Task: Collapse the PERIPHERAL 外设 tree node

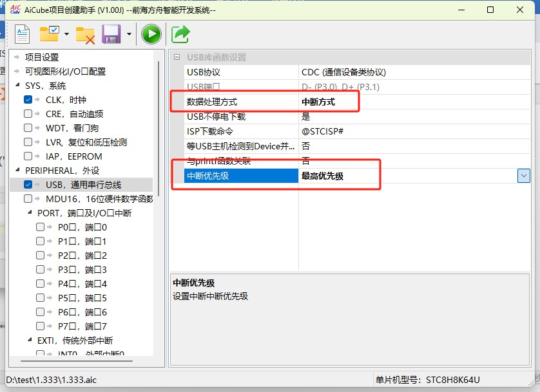Action: (17, 170)
